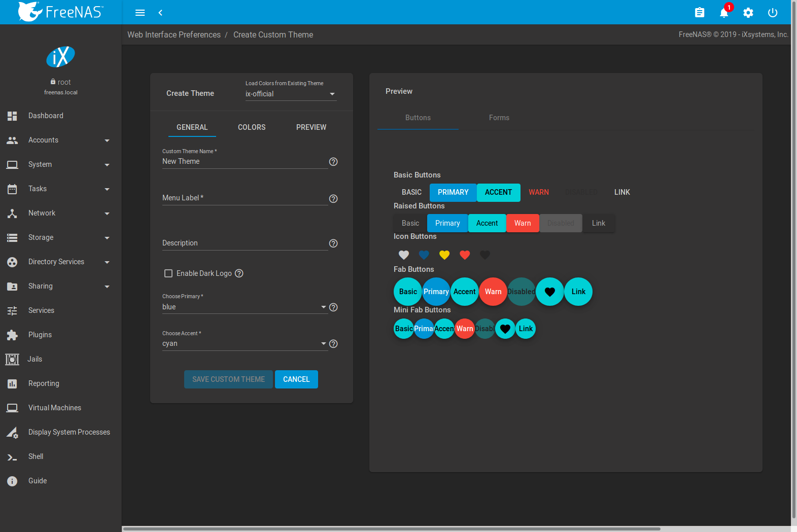Click the red heart icon button
This screenshot has height=532, width=797.
tap(465, 255)
